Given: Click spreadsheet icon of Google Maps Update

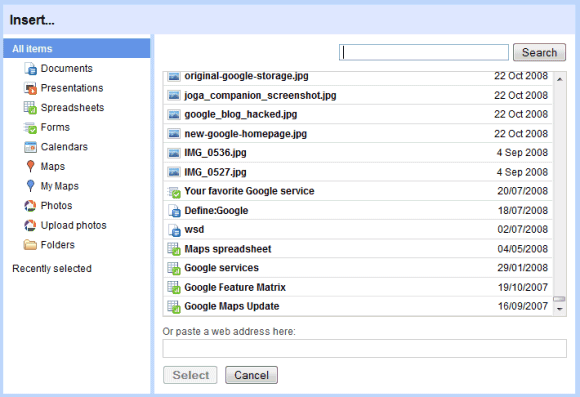Looking at the screenshot, I should pos(174,307).
